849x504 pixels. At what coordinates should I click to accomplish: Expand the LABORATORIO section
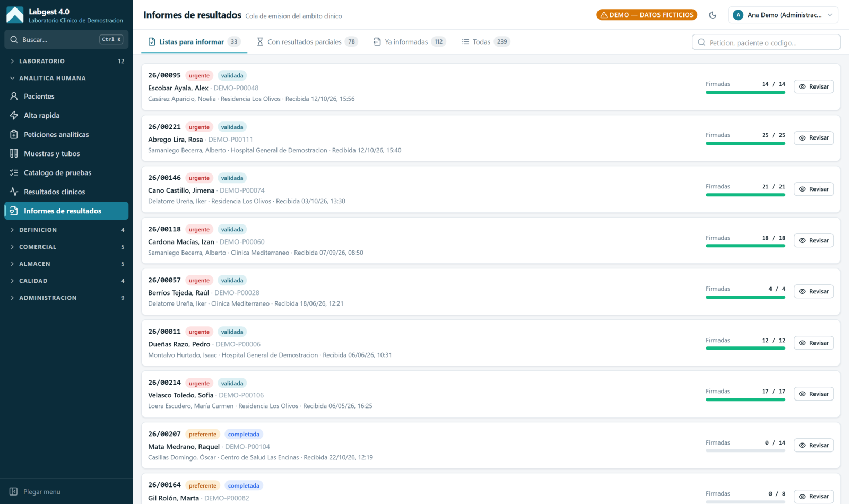(x=66, y=61)
